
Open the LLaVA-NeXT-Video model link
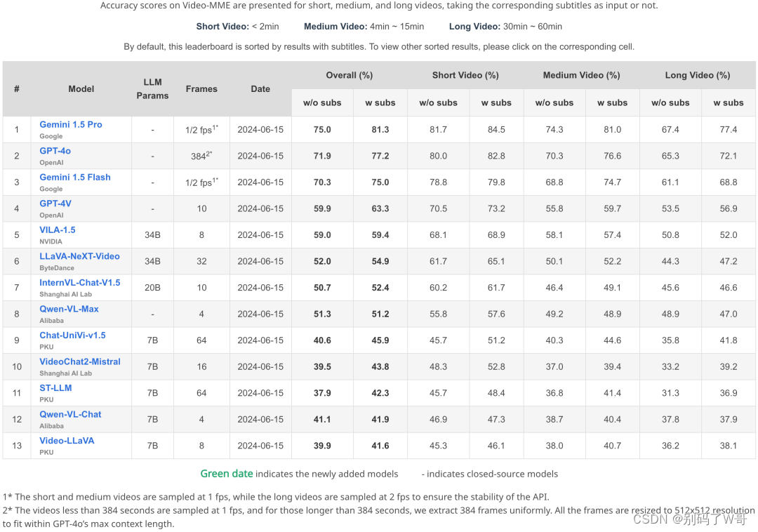click(79, 256)
